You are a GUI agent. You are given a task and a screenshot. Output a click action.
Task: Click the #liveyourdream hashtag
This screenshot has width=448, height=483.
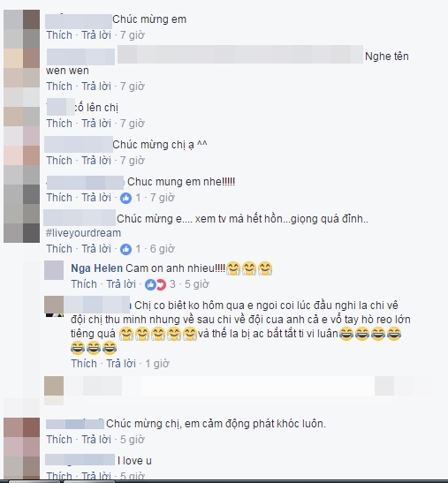point(83,233)
